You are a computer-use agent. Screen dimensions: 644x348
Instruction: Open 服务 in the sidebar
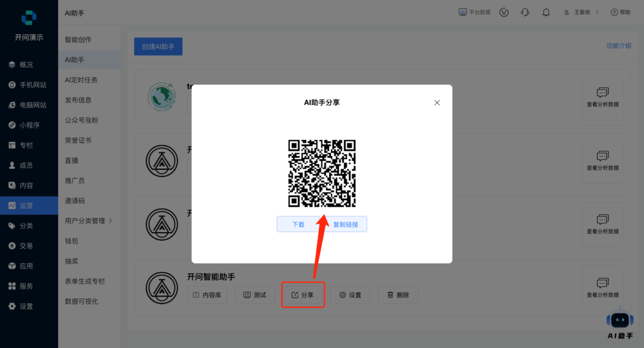pos(29,286)
